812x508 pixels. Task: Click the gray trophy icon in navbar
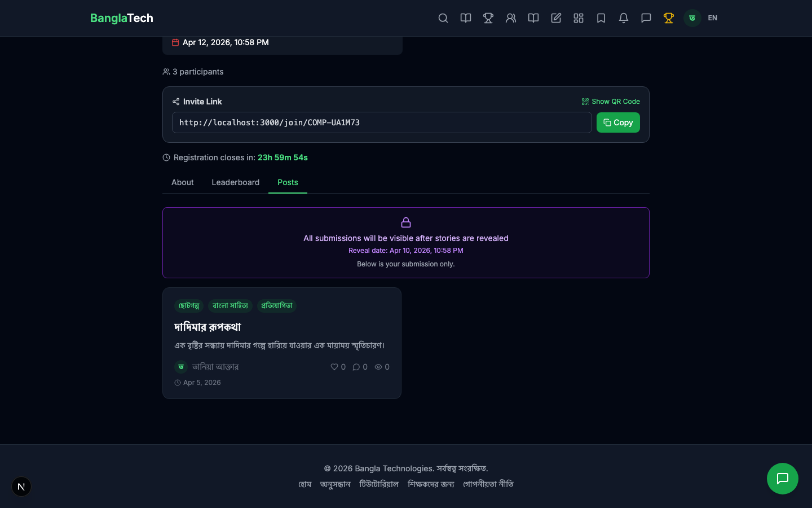tap(488, 18)
